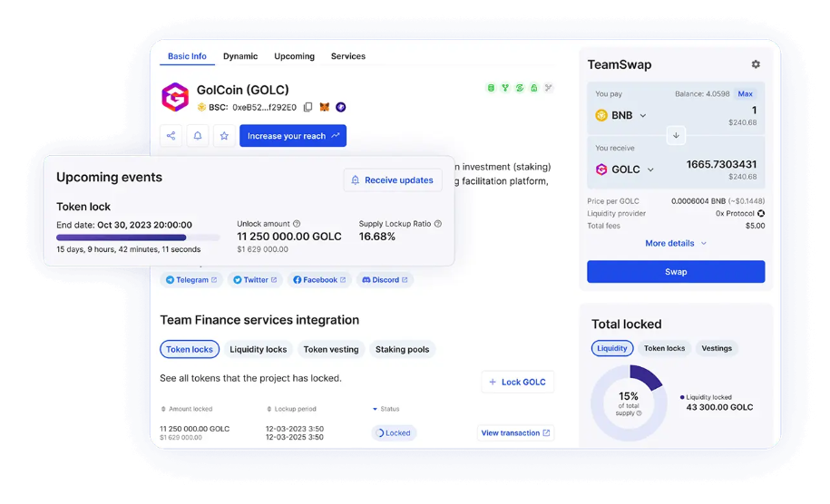Click the grey disabled branch badge icon

(x=549, y=88)
